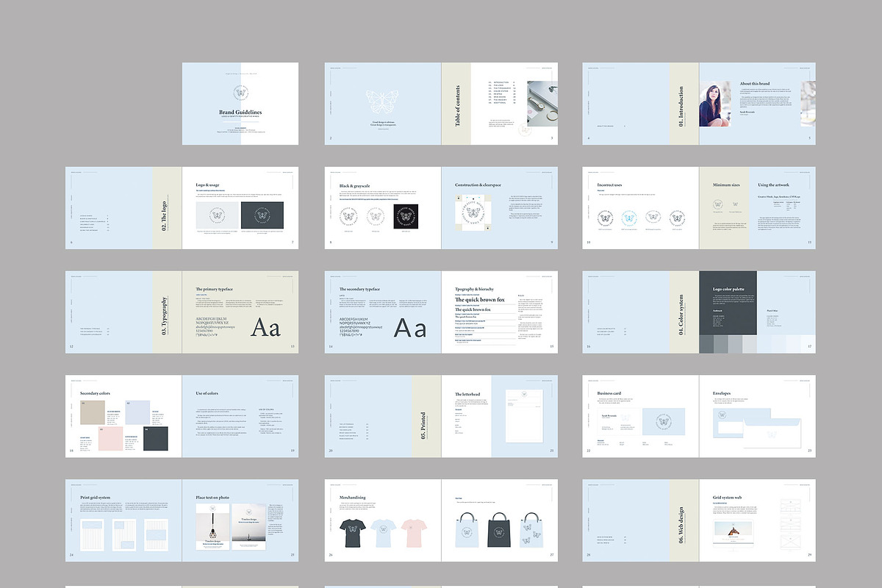The width and height of the screenshot is (882, 588).
Task: Select the desk photo beside the table of contents
Action: (x=542, y=104)
